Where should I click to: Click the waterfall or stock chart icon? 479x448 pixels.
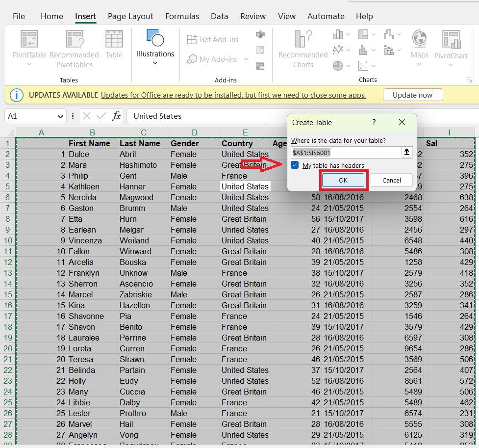click(x=389, y=34)
